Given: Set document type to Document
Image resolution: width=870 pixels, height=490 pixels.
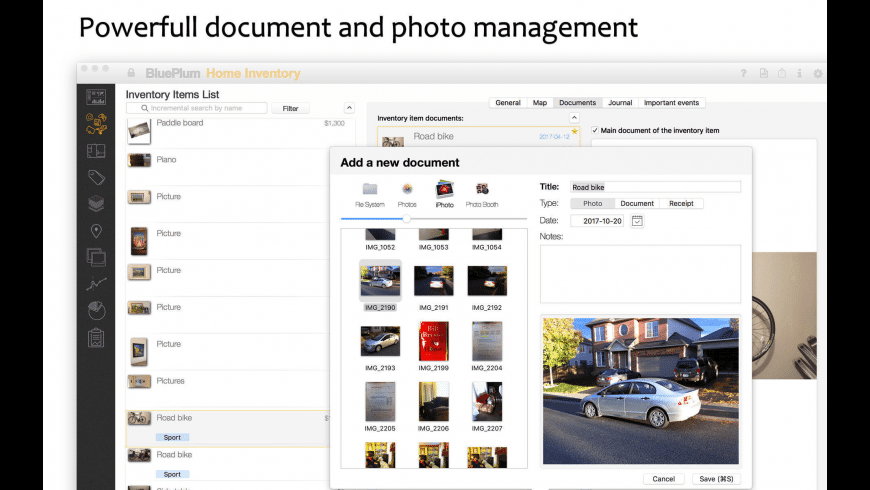Looking at the screenshot, I should (637, 204).
